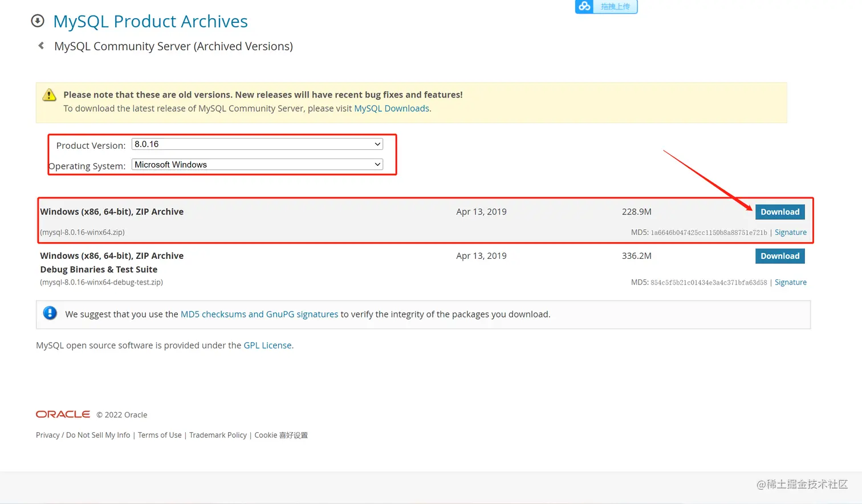
Task: Click the yellow warning triangle icon
Action: click(50, 95)
